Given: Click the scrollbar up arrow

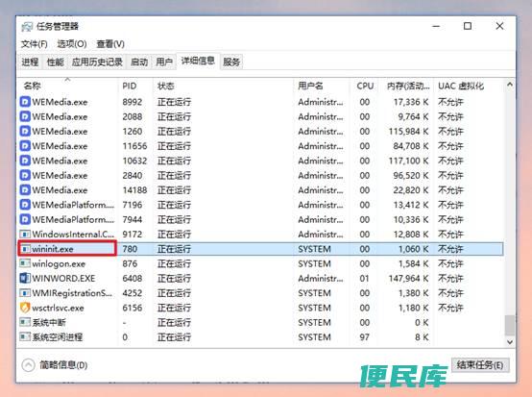Looking at the screenshot, I should point(510,85).
